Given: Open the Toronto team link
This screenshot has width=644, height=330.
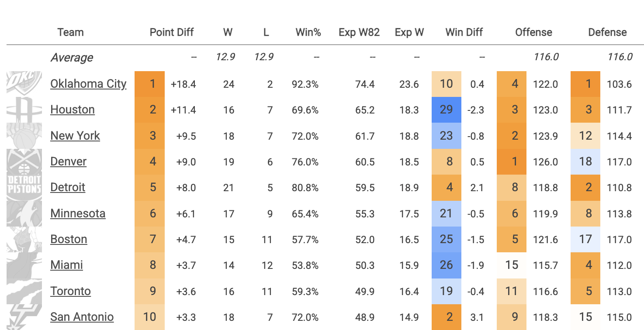Looking at the screenshot, I should (70, 291).
